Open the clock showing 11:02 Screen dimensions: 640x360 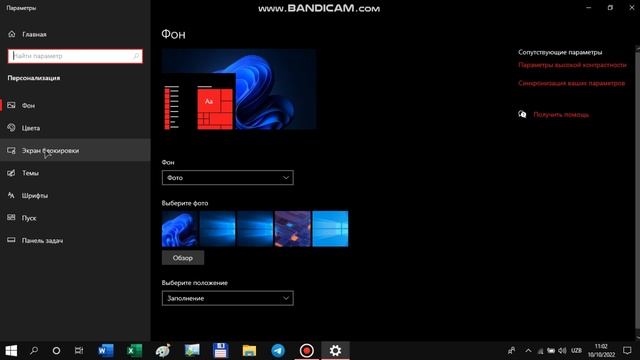point(601,351)
